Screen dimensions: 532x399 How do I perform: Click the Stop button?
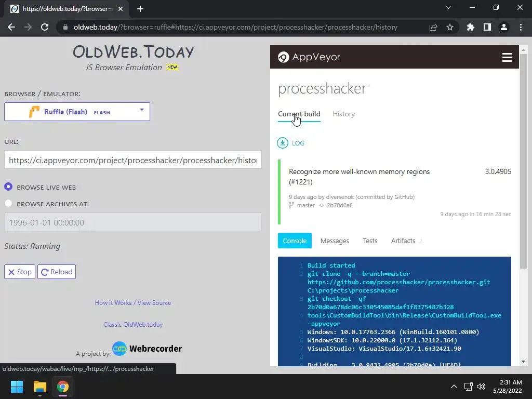(x=20, y=272)
